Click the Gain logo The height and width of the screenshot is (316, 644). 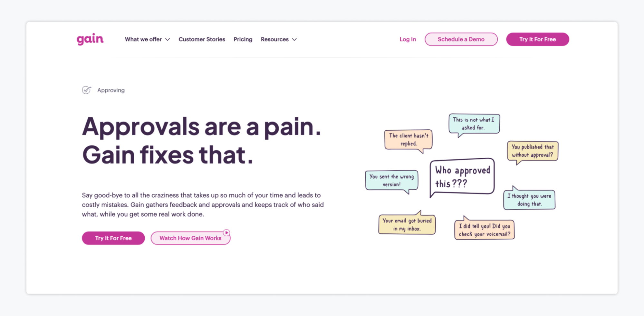click(x=90, y=39)
